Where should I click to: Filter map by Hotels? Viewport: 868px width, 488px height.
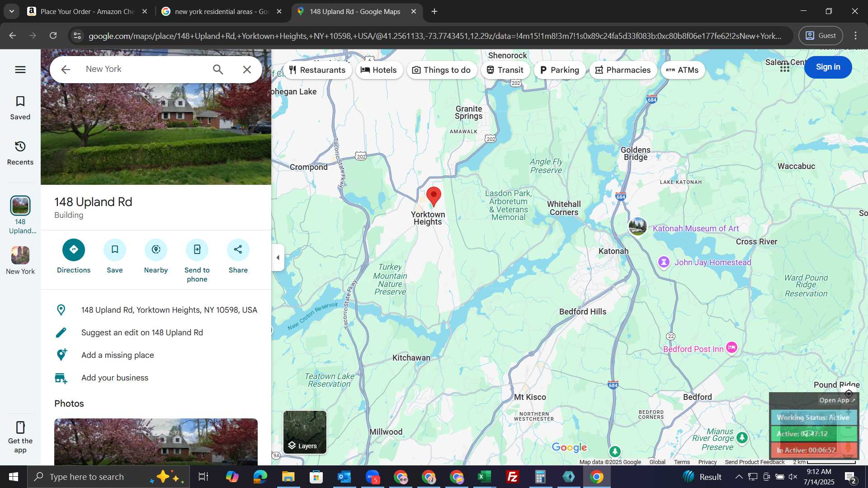(x=379, y=70)
